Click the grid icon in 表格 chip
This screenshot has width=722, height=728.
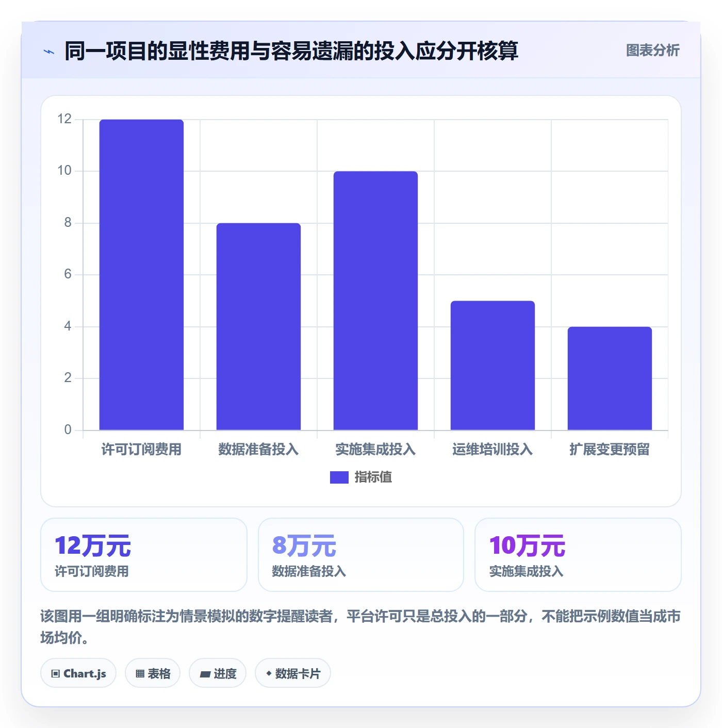pyautogui.click(x=140, y=674)
